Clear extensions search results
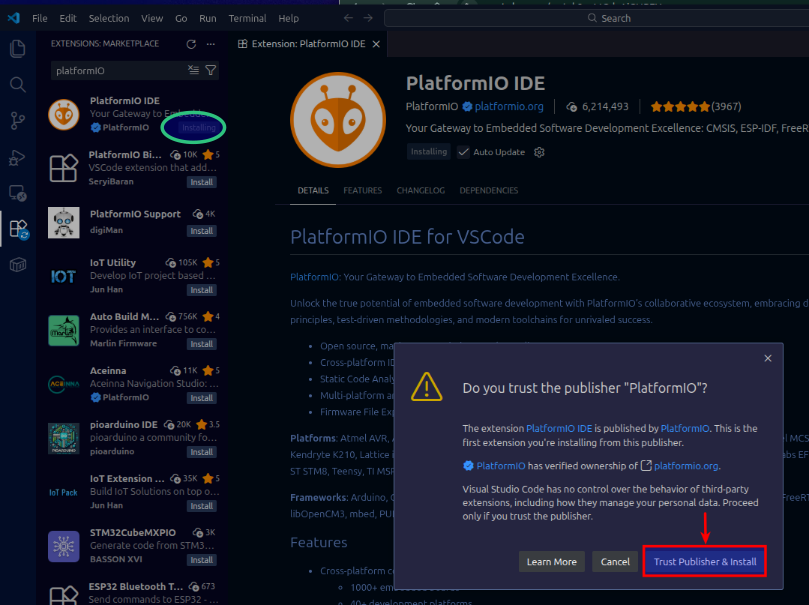Screen dimensions: 809x605 (193, 71)
